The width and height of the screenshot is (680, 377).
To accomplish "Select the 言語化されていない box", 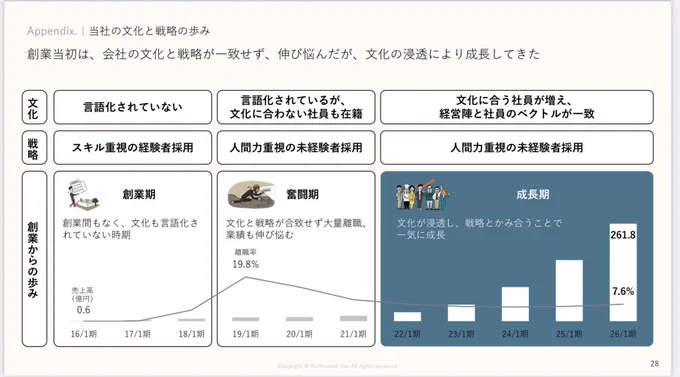I will click(133, 107).
